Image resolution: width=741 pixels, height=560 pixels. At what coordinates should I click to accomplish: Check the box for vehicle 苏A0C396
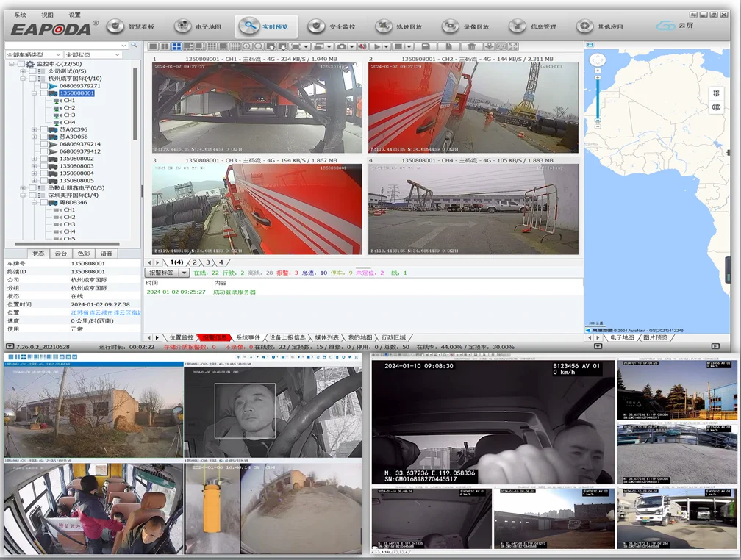click(x=43, y=129)
